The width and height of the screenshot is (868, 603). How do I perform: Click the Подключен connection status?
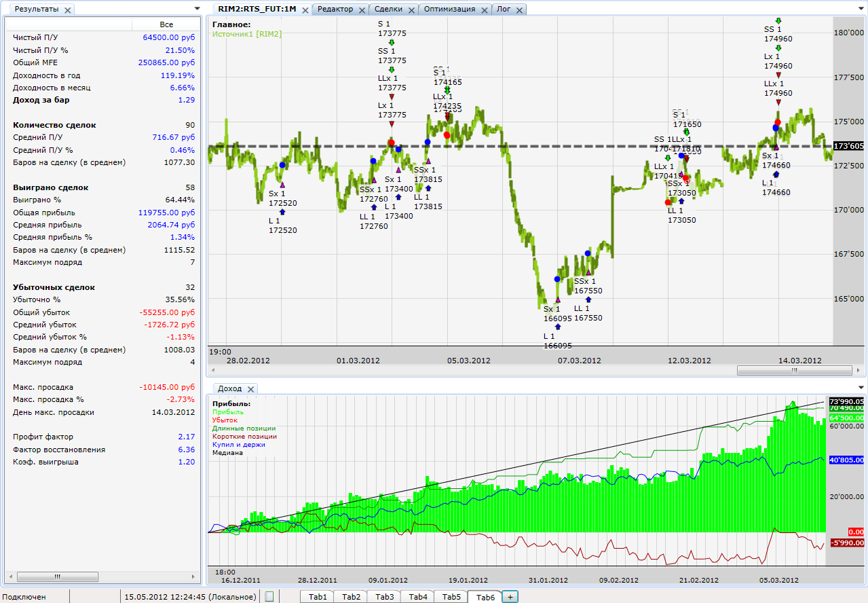[x=24, y=597]
